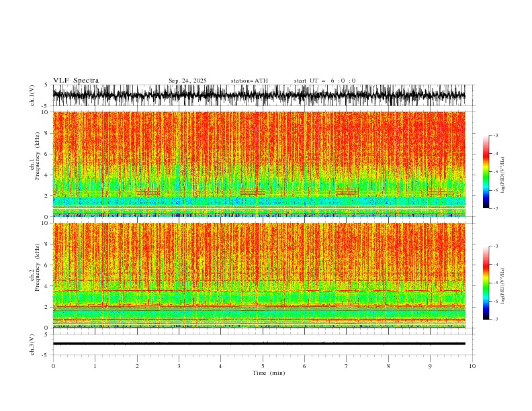Click the '-7' label on ch.1 color bar

496,208
